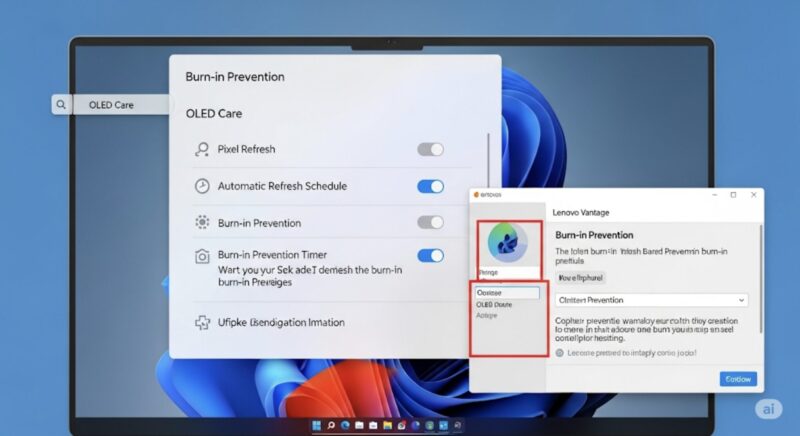This screenshot has width=800, height=436.
Task: Click the 'Ufipke Bendigation Imation' row text
Action: point(281,323)
